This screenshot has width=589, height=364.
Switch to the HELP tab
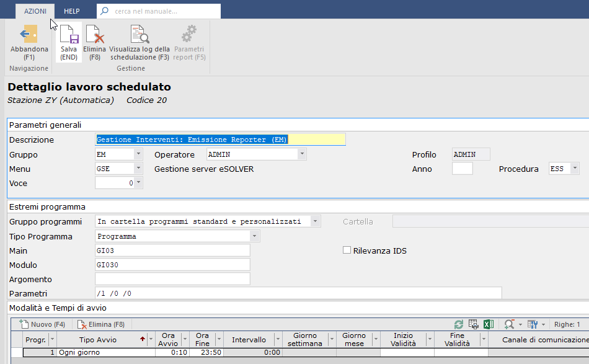[x=72, y=11]
